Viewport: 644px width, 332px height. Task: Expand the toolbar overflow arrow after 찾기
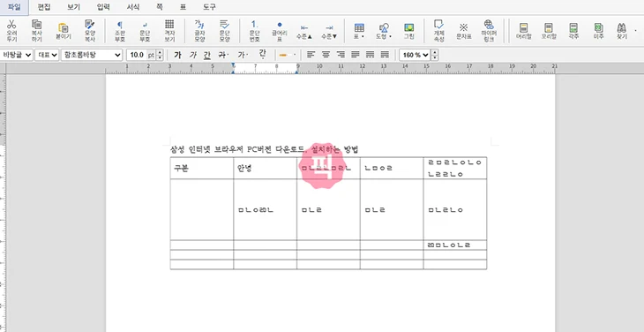635,30
